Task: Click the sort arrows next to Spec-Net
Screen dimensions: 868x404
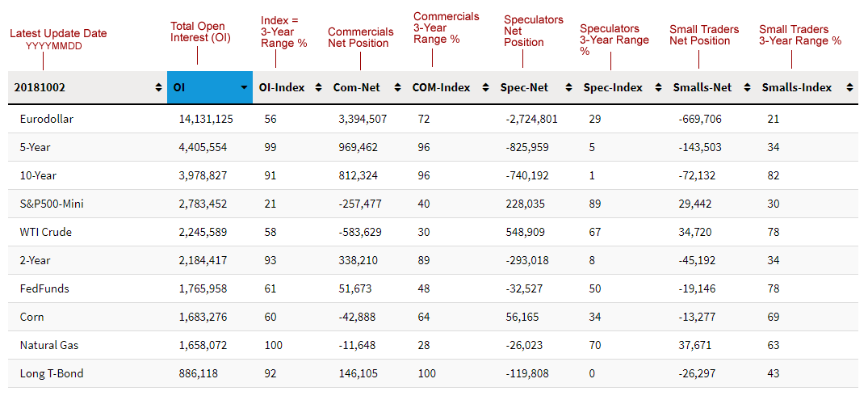Action: (x=568, y=87)
